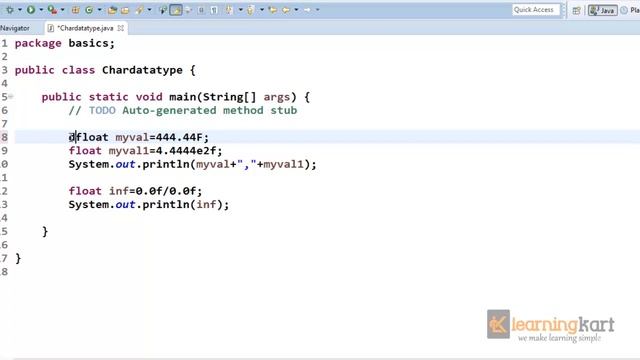Toggle Show Whitespace Characters pilcrow icon
This screenshot has width=640, height=360.
[214, 10]
